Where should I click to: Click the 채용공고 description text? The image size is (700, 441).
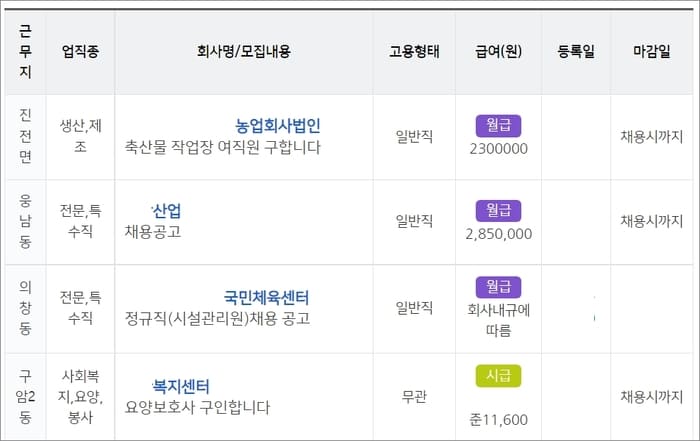point(153,232)
